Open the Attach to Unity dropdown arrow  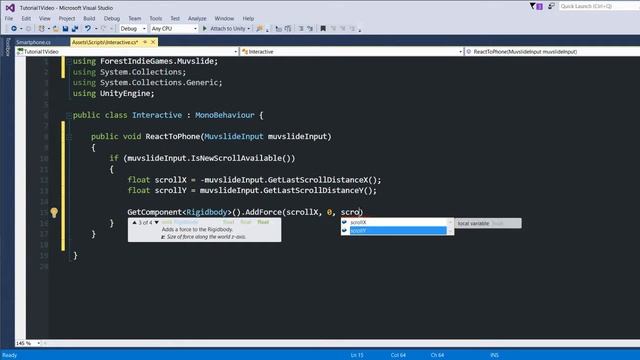click(249, 29)
